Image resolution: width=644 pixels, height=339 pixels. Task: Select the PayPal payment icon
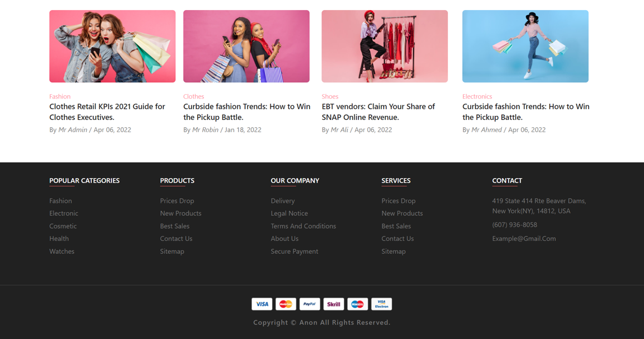(310, 304)
